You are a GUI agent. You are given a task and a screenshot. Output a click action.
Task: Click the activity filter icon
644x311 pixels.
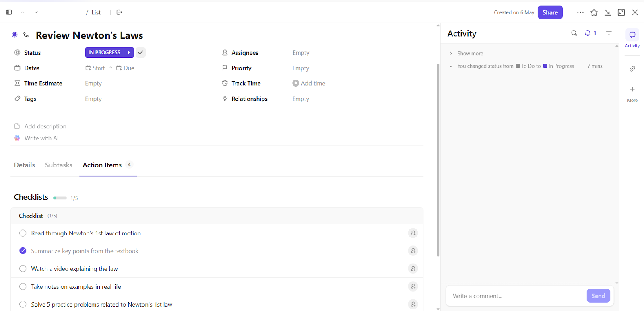(609, 33)
